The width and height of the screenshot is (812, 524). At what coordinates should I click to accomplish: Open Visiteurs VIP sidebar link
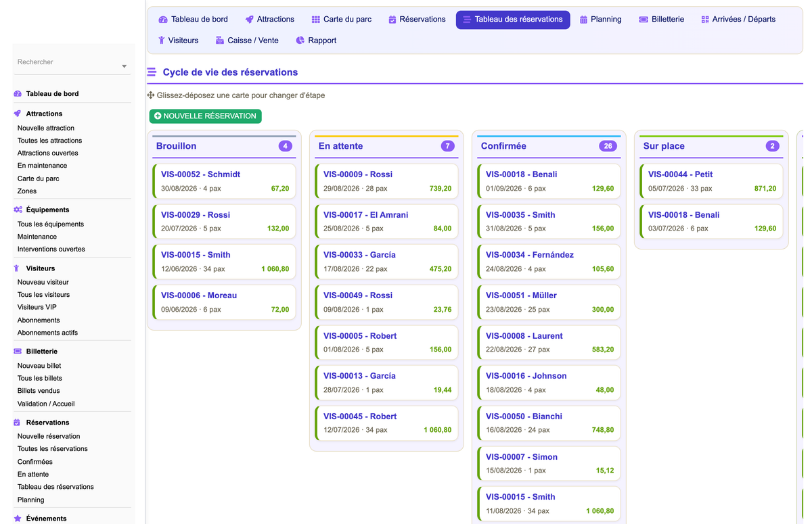pos(37,307)
